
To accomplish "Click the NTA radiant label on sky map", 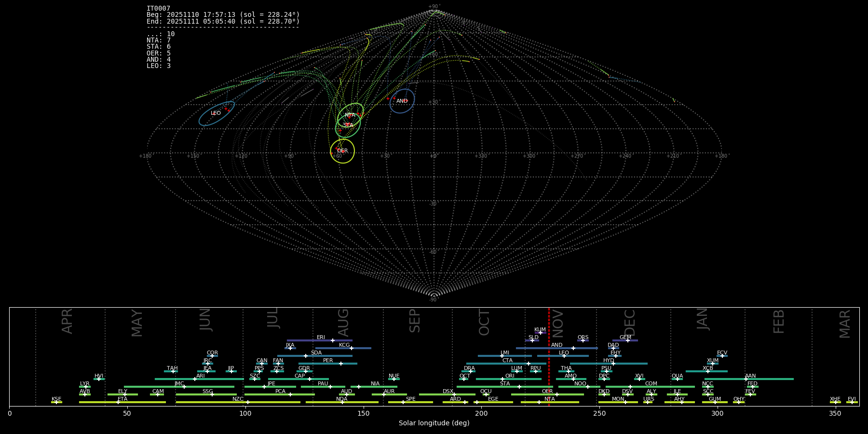I will tap(350, 115).
